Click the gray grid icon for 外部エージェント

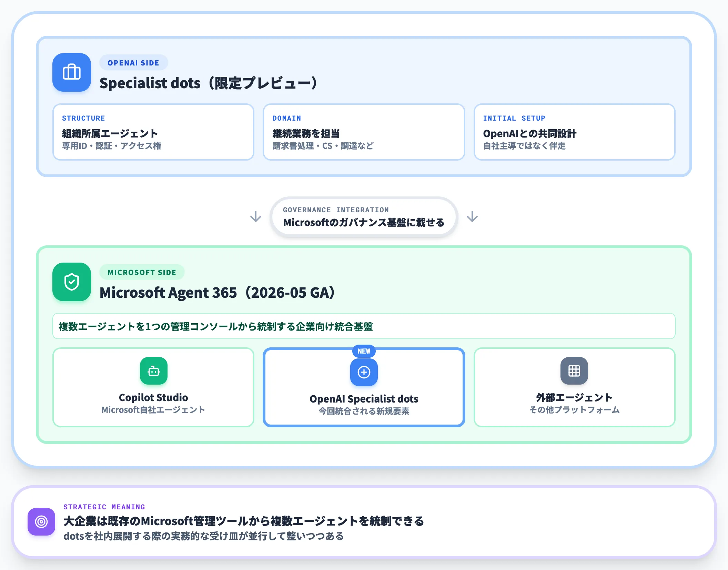coord(574,371)
